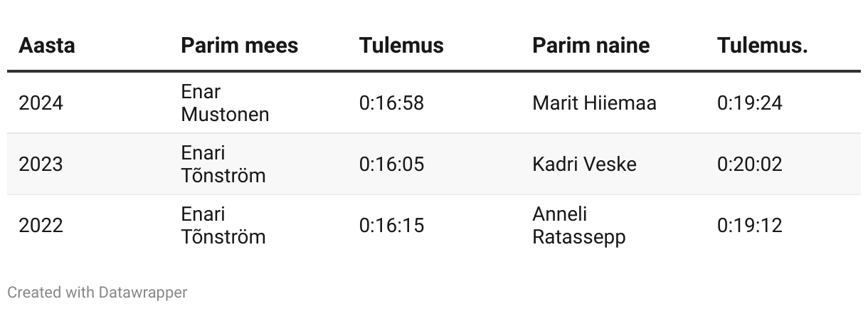Image resolution: width=868 pixels, height=309 pixels.
Task: Click the first Tulemus column header
Action: [401, 46]
